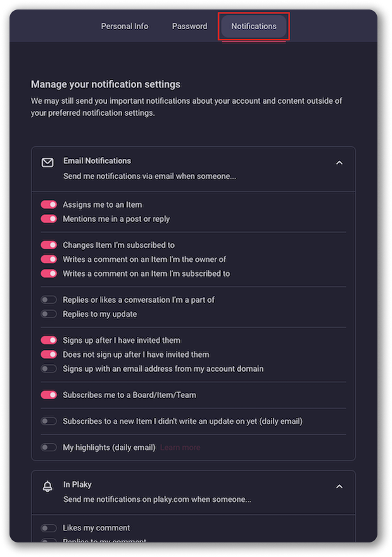The width and height of the screenshot is (392, 557).
Task: Disable comment on Item I'm owner of
Action: (49, 260)
